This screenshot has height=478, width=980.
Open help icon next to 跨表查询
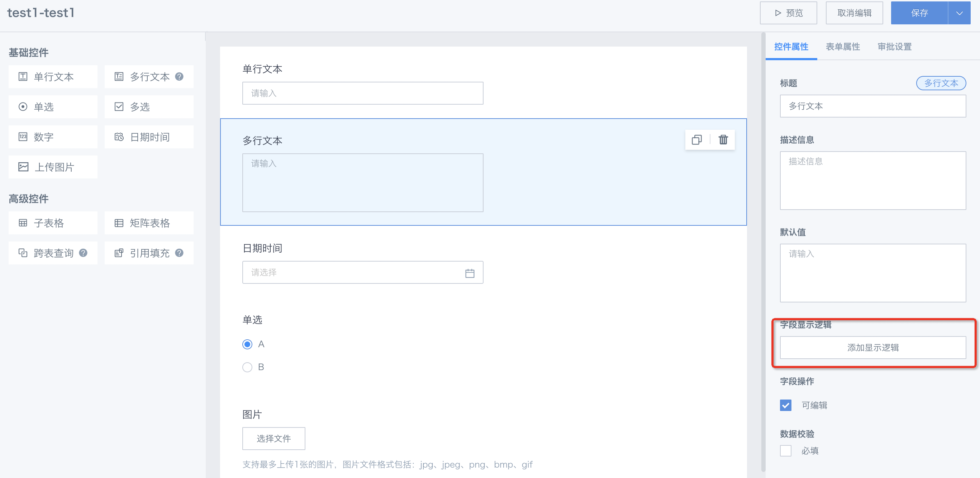click(x=83, y=253)
